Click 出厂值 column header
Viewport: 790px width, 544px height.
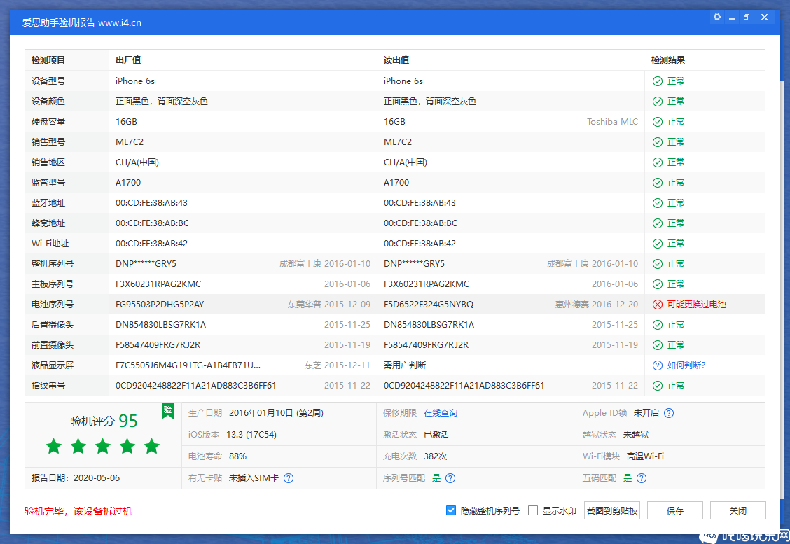[128, 60]
